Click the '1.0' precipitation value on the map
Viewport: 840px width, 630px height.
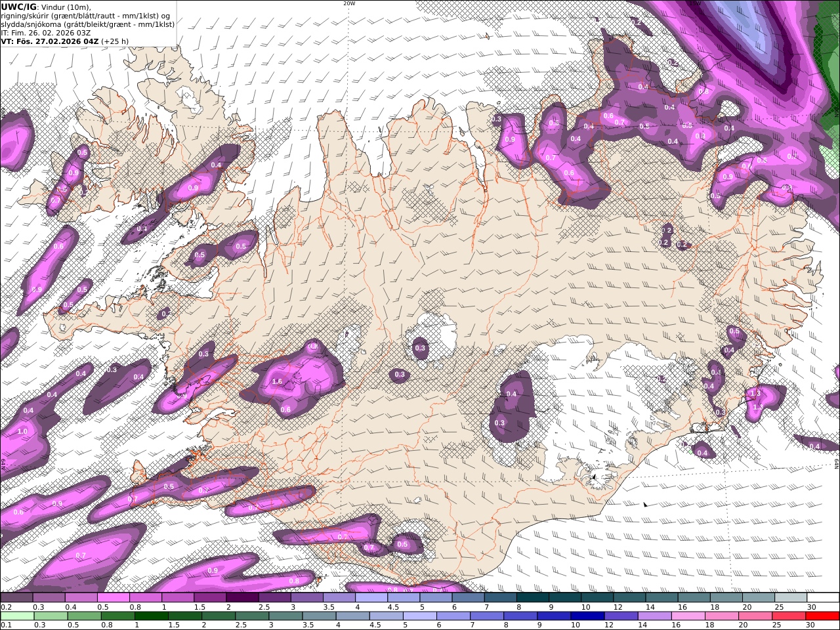[23, 431]
